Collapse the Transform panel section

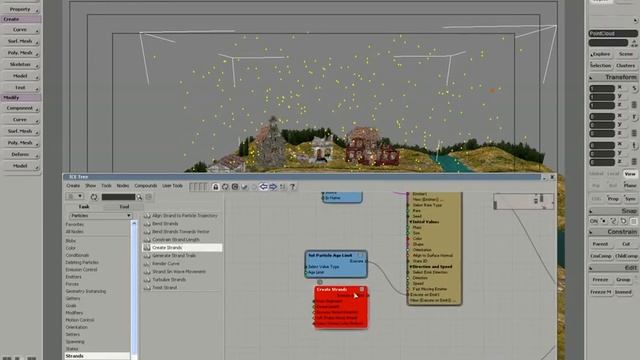[591, 77]
